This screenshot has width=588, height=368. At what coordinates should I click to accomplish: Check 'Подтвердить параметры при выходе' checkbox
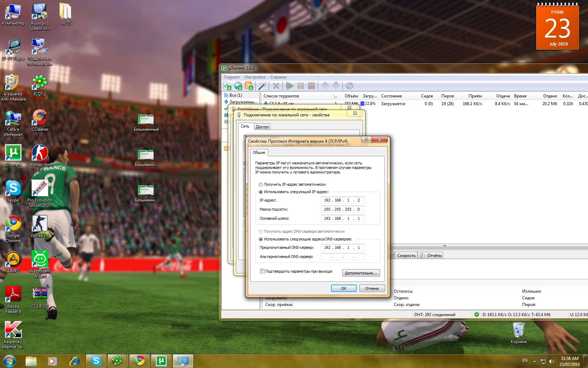click(x=262, y=271)
